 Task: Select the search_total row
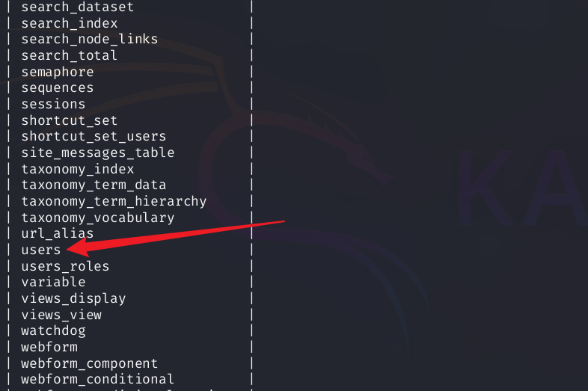69,55
